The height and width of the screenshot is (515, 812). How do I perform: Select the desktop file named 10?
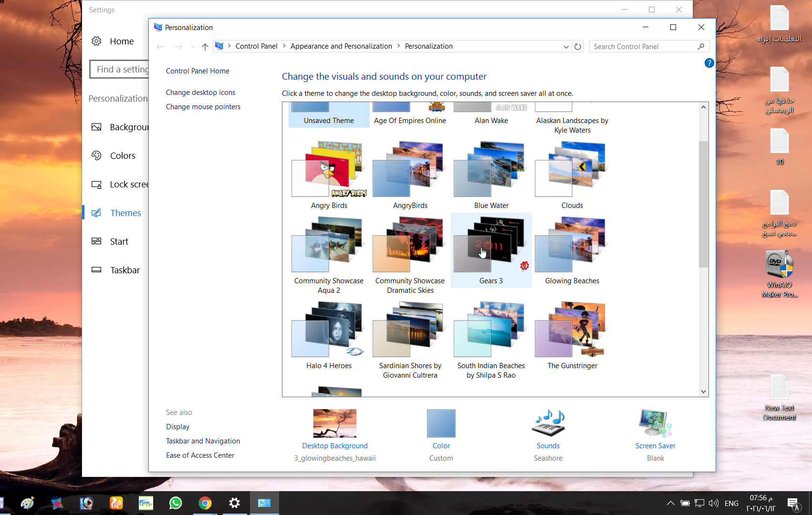[x=780, y=147]
